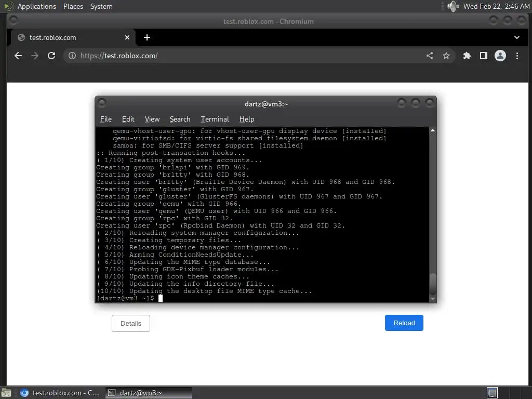Open the terminal window menu button
532x399 pixels.
102,102
